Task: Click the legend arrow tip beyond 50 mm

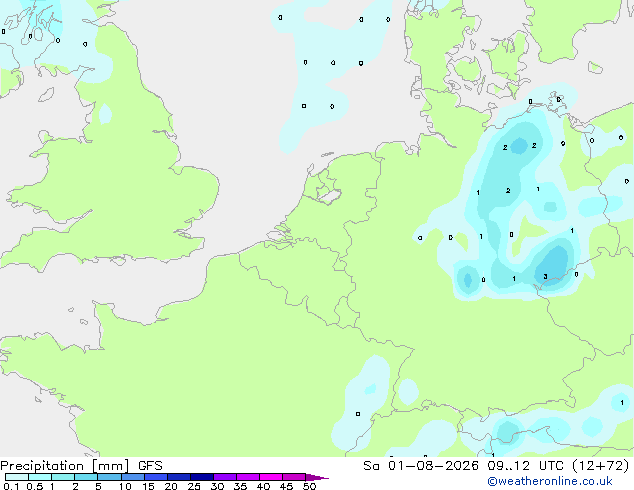Action: pos(317,477)
